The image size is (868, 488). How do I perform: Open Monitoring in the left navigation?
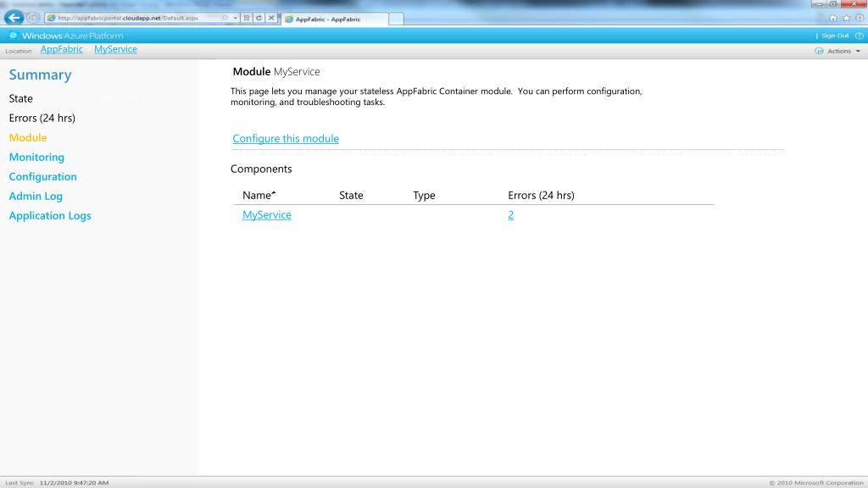point(36,157)
